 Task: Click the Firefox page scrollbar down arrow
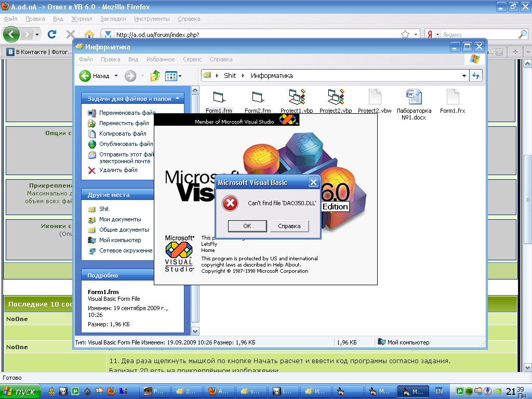coord(528,367)
